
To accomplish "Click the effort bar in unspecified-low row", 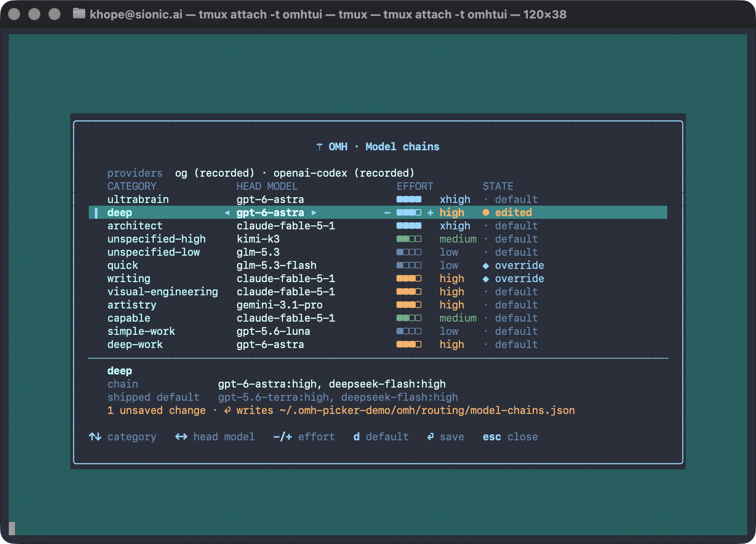I will point(409,252).
